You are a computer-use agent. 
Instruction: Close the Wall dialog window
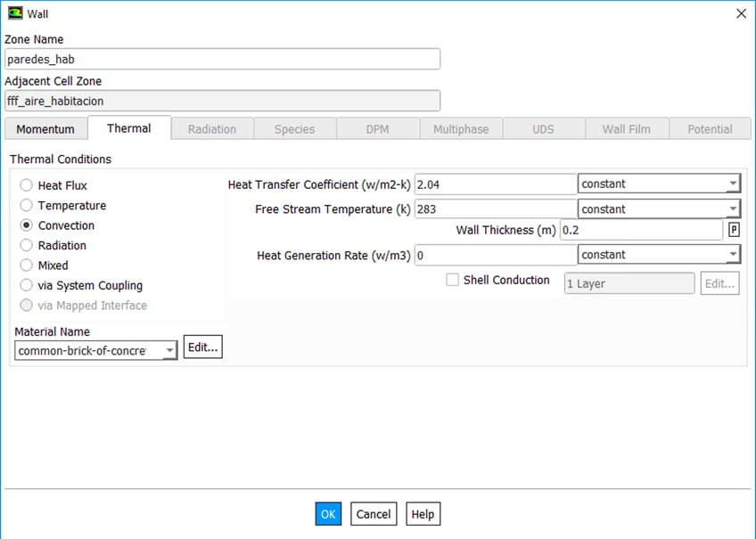pos(740,13)
